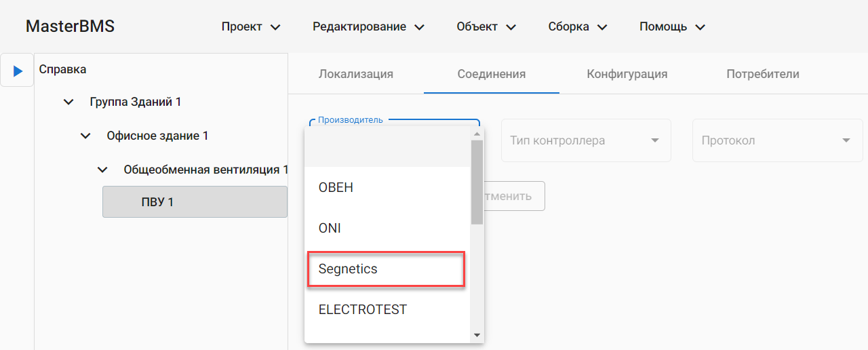
Task: Pick ELECTROTEST manufacturer option
Action: pos(363,310)
